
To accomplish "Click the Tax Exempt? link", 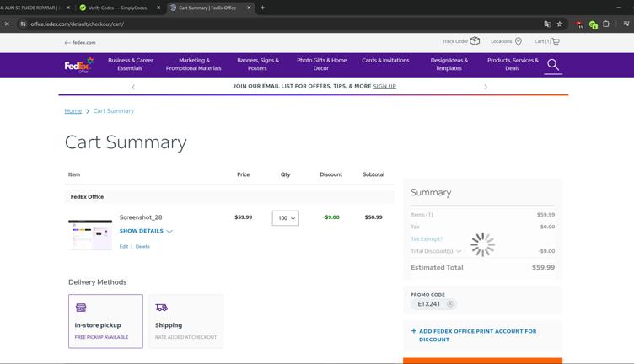I will point(427,238).
